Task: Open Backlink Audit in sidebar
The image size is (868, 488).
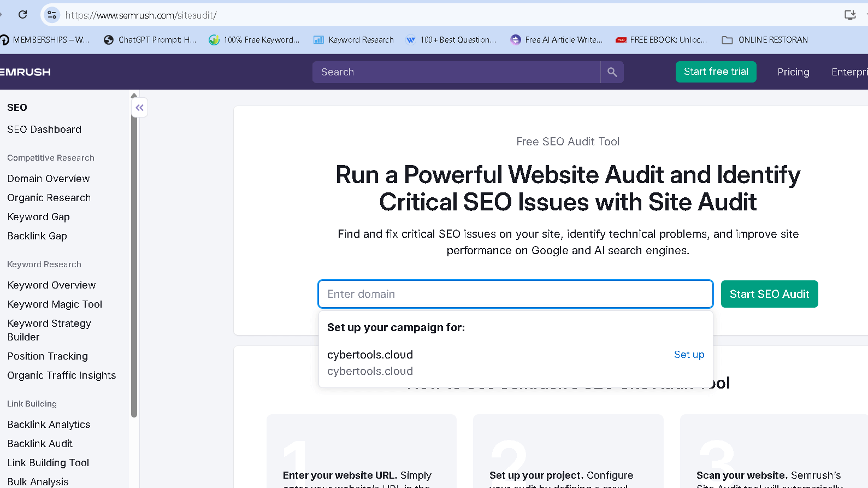Action: 40,444
